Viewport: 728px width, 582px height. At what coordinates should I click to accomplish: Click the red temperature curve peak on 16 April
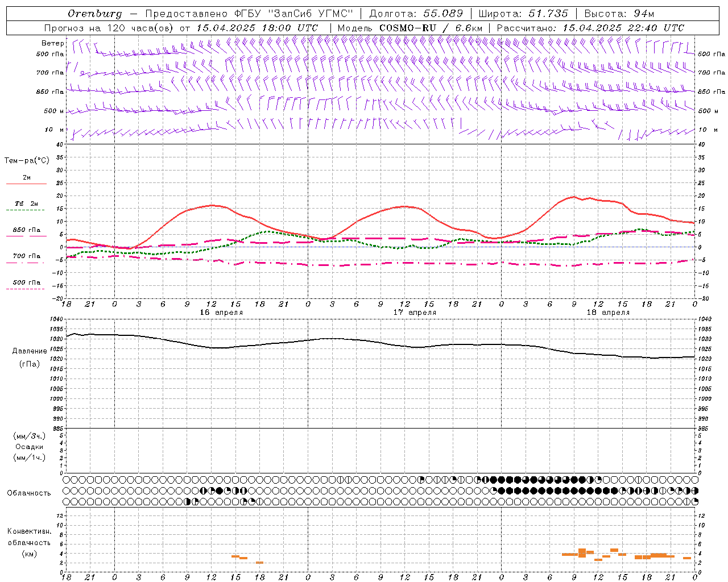212,205
